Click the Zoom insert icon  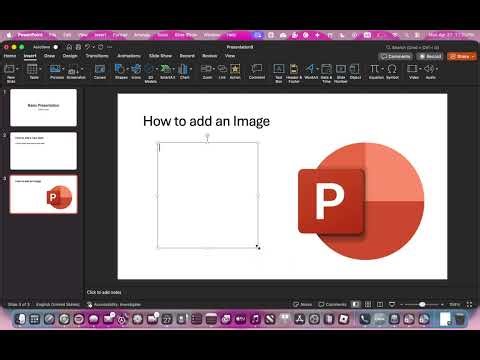pyautogui.click(x=206, y=69)
